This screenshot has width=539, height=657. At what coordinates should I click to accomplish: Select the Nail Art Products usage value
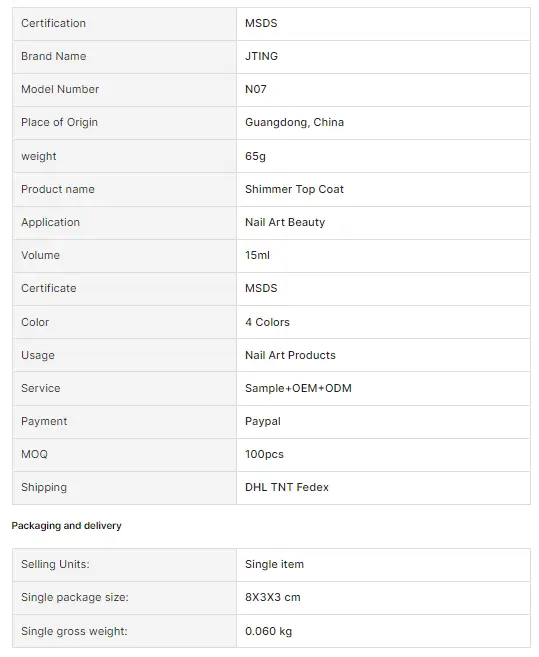290,355
